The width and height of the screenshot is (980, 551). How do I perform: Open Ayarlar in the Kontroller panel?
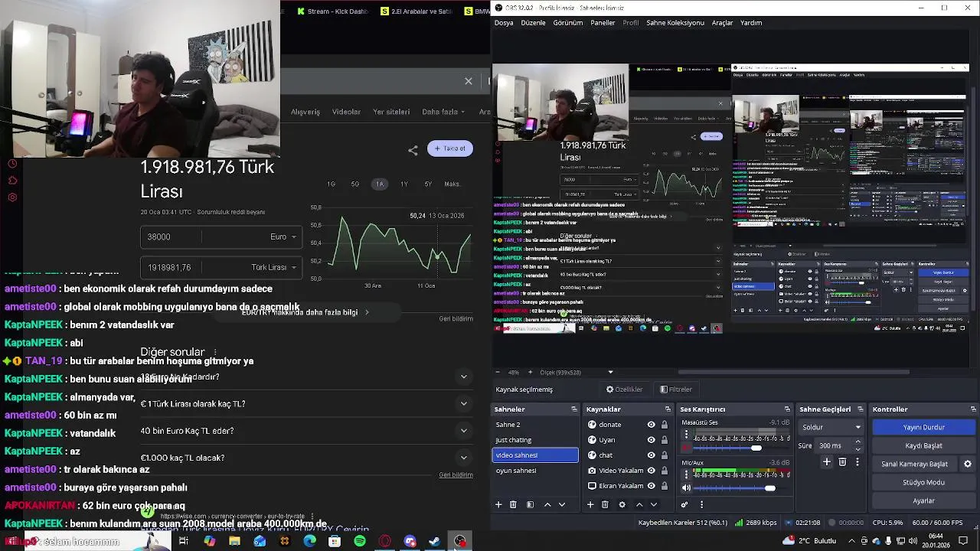point(923,500)
